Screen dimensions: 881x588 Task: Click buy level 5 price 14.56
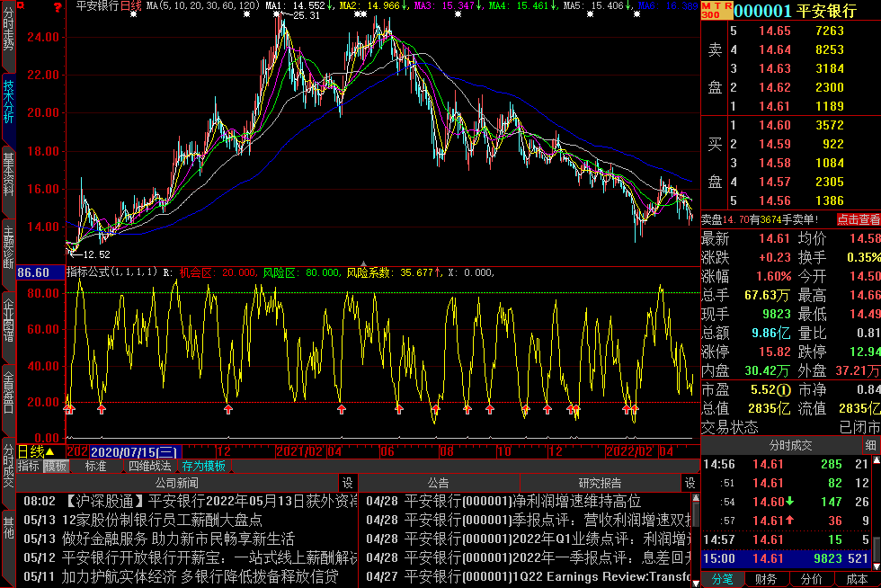(x=775, y=200)
